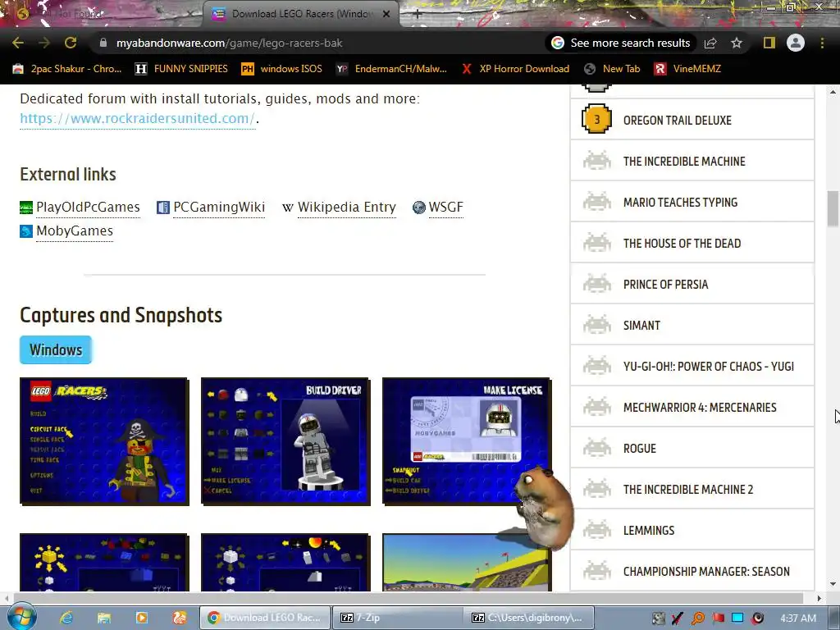The height and width of the screenshot is (630, 840).
Task: Click the magnifier tray icon
Action: (698, 618)
